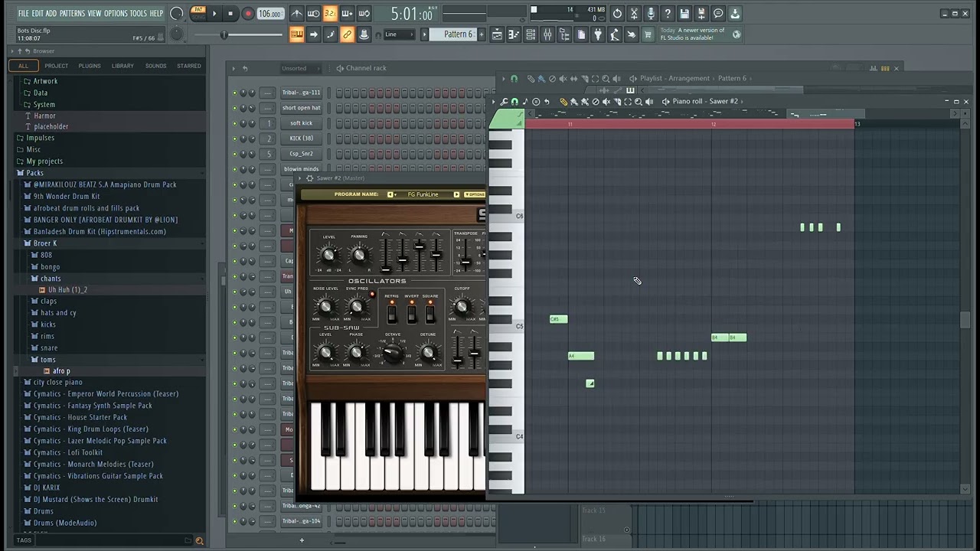The height and width of the screenshot is (551, 980).
Task: Select the draw pencil tool in piano roll
Action: (563, 102)
